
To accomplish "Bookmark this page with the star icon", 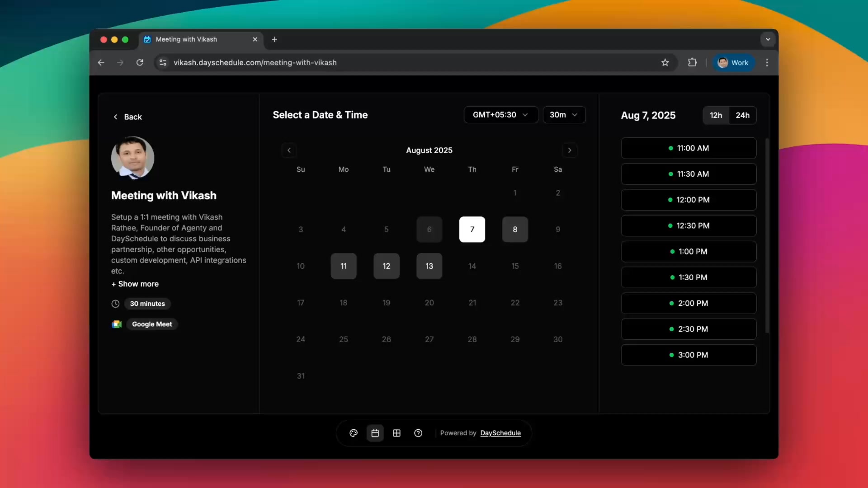I will pyautogui.click(x=665, y=62).
